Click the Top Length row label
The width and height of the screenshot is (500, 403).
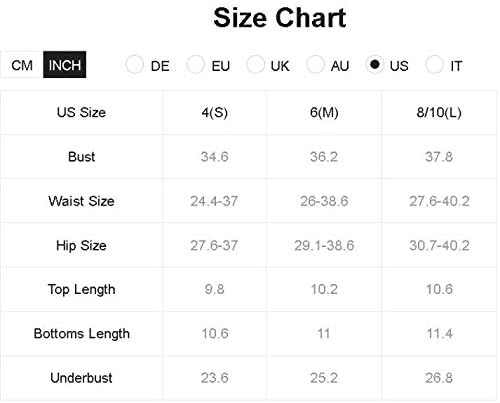(x=82, y=289)
